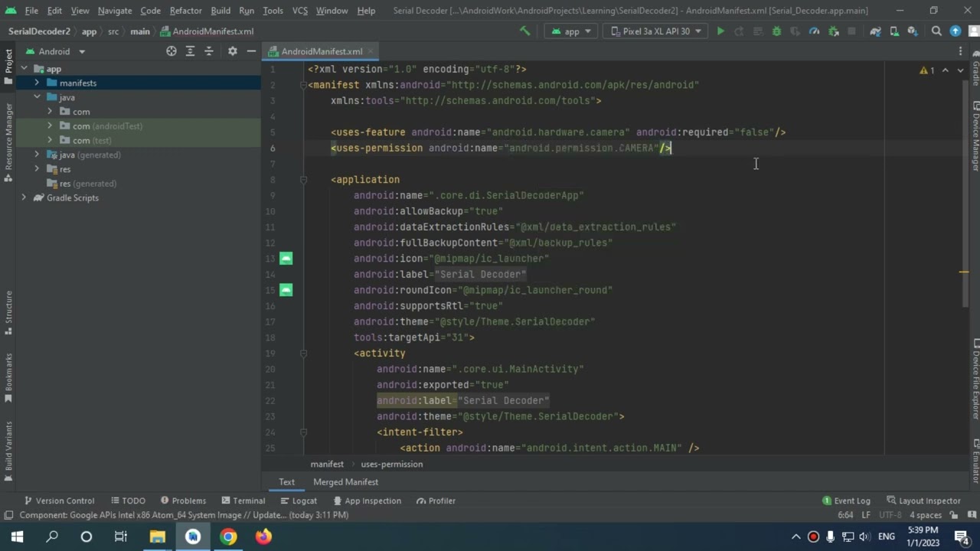Open the Logcat tool window
Screen dimensions: 980x551
coord(298,501)
